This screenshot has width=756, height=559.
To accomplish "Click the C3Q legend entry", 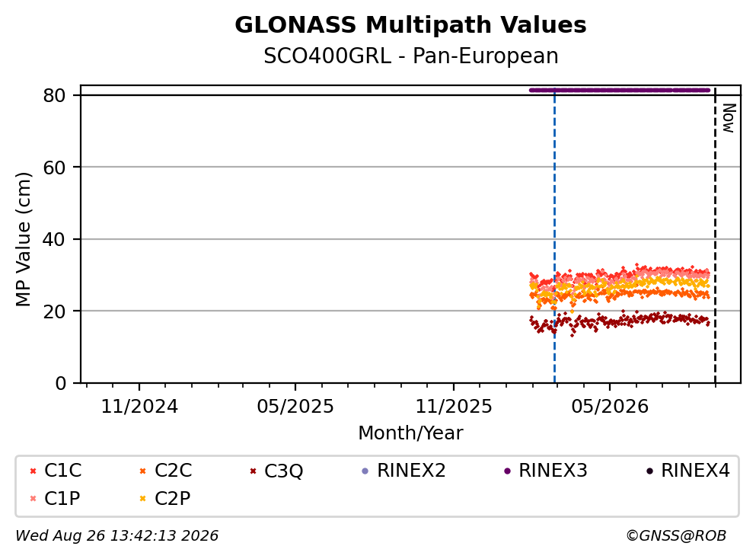I will coord(277,471).
